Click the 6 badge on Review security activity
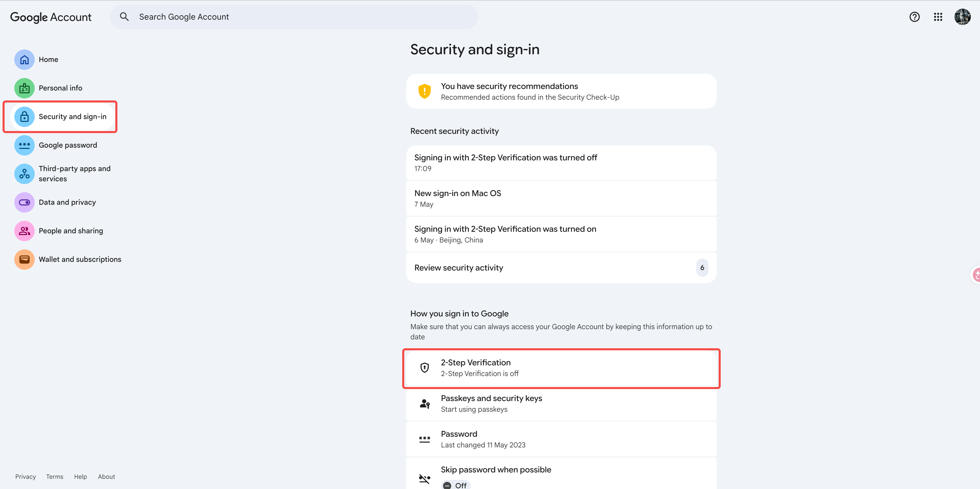This screenshot has height=489, width=980. pyautogui.click(x=702, y=267)
